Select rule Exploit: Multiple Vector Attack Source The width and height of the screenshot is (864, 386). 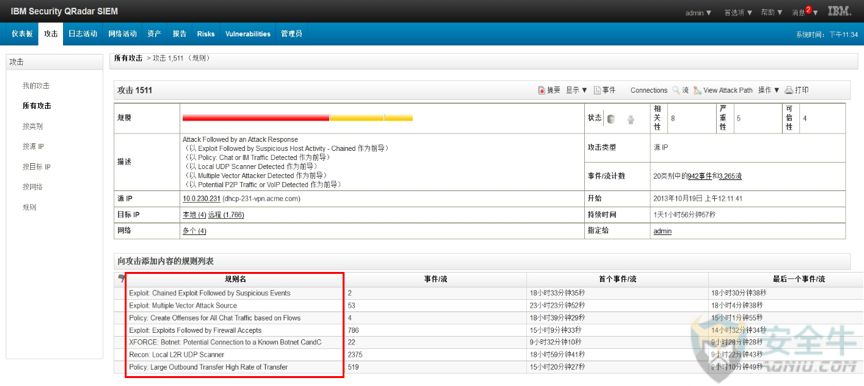183,306
